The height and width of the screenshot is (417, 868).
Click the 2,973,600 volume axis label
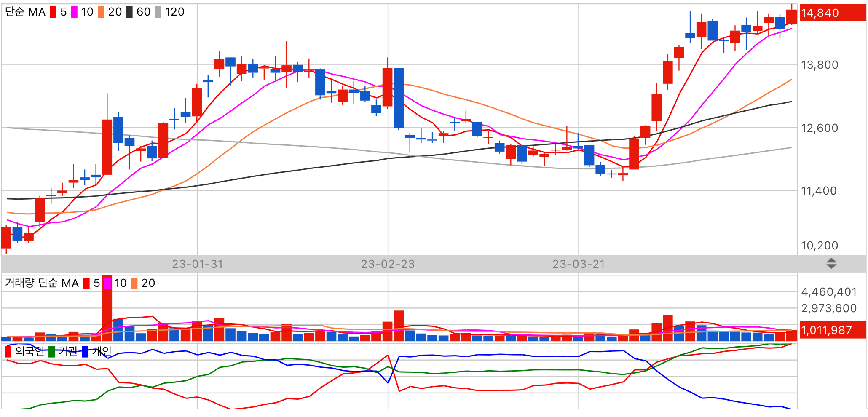coord(829,308)
